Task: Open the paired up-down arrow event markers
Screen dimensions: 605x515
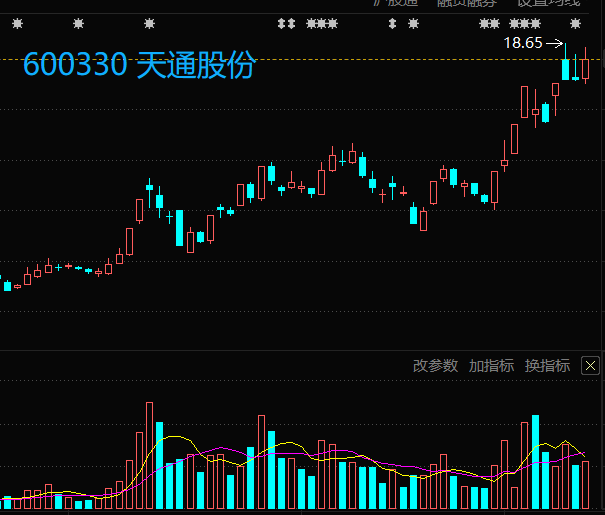Action: [286, 24]
